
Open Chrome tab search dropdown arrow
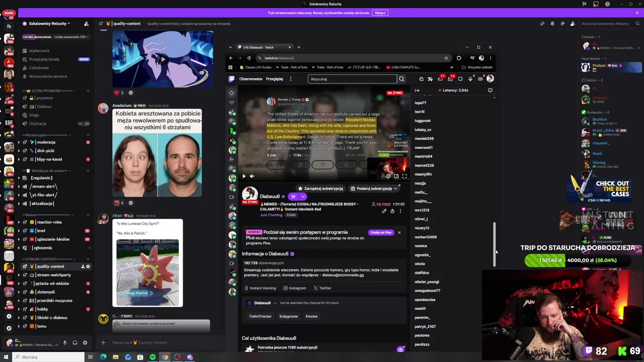pos(231,47)
